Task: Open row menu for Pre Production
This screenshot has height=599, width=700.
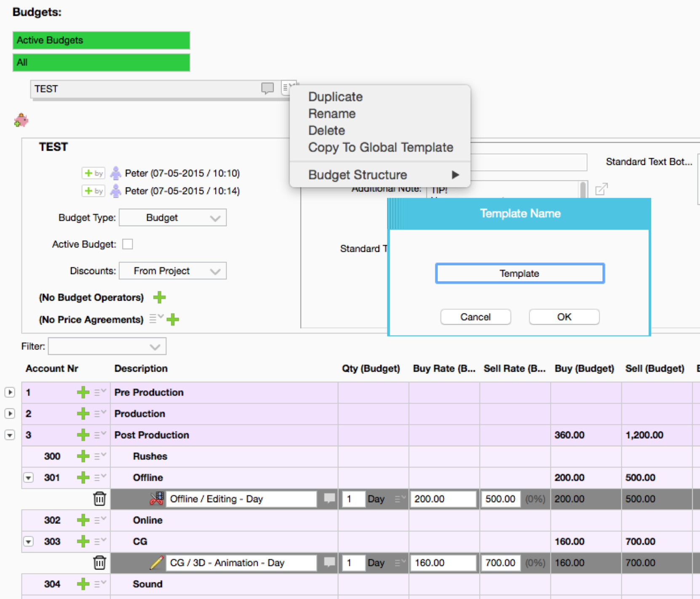Action: (x=100, y=392)
